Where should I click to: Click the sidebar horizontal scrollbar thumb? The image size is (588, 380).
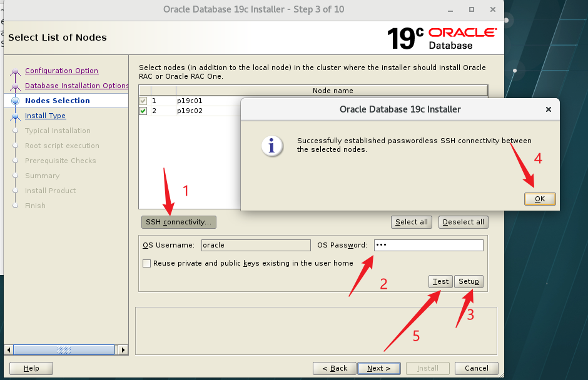coord(64,350)
